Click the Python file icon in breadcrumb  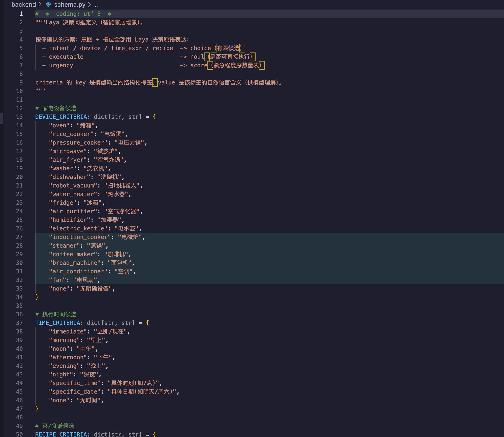click(x=48, y=4)
